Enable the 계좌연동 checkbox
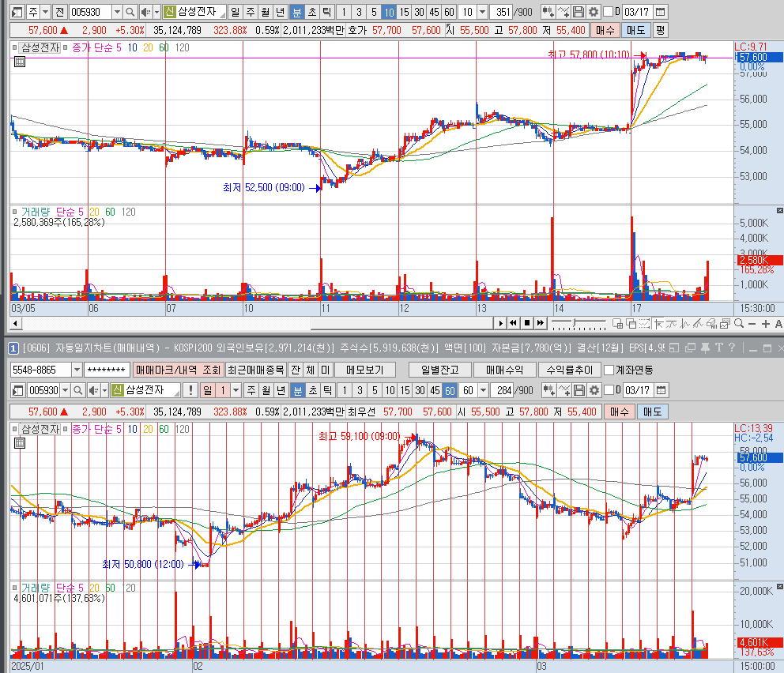This screenshot has height=673, width=784. click(609, 370)
